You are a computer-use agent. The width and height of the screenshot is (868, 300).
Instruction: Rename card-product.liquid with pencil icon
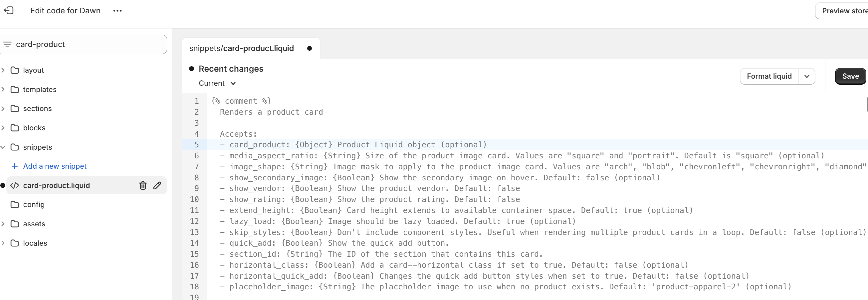point(157,185)
